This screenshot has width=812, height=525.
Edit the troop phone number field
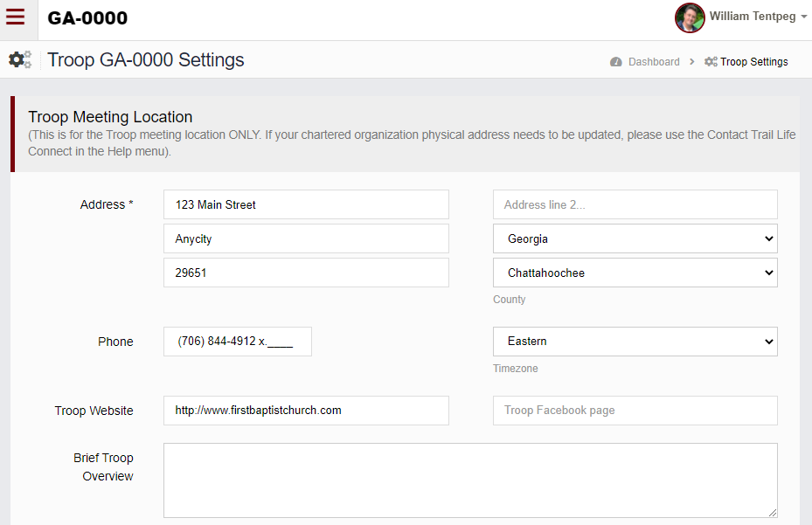click(237, 342)
